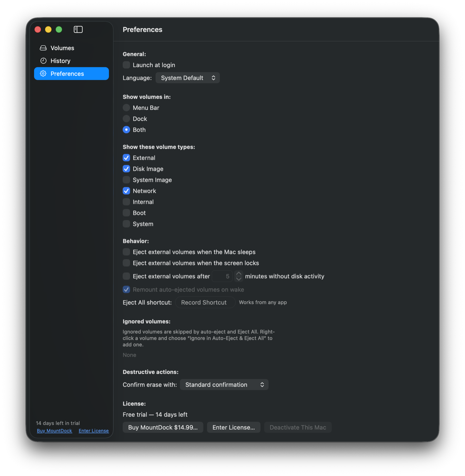Uncheck the Disk Image volume type
The image size is (465, 476).
pos(126,169)
